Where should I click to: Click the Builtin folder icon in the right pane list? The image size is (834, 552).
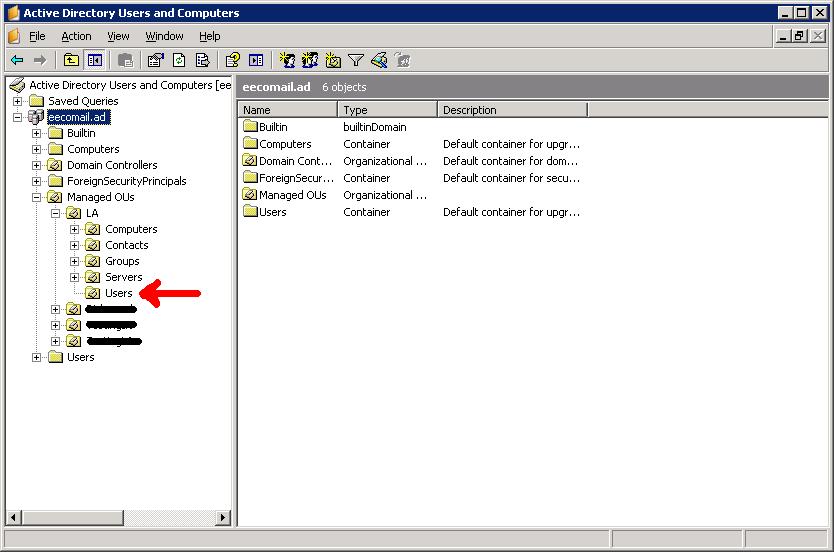coord(250,127)
